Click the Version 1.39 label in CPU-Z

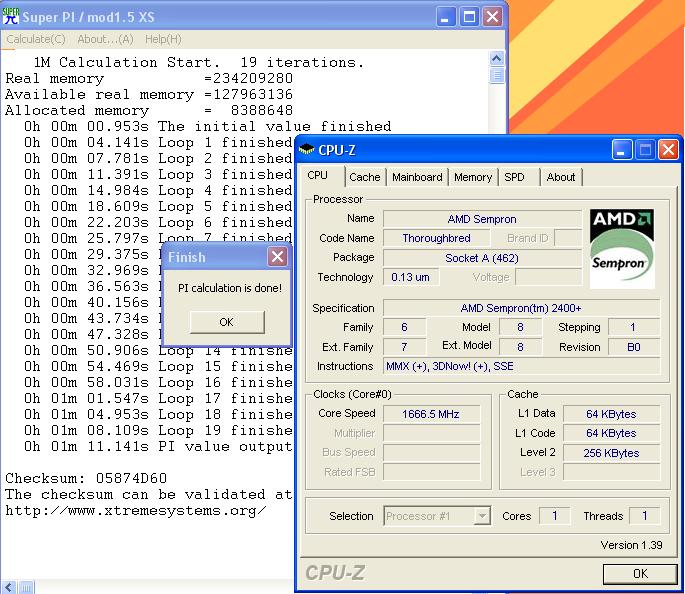pos(631,545)
